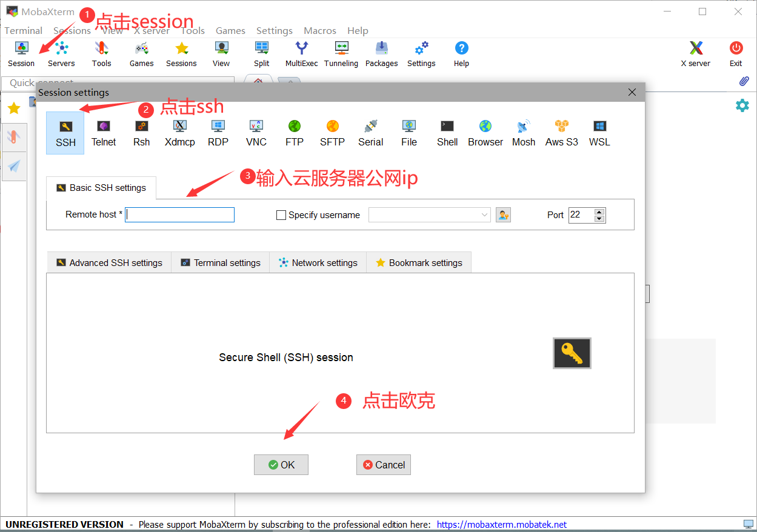The image size is (757, 532).
Task: Choose the Shell session type
Action: [447, 133]
